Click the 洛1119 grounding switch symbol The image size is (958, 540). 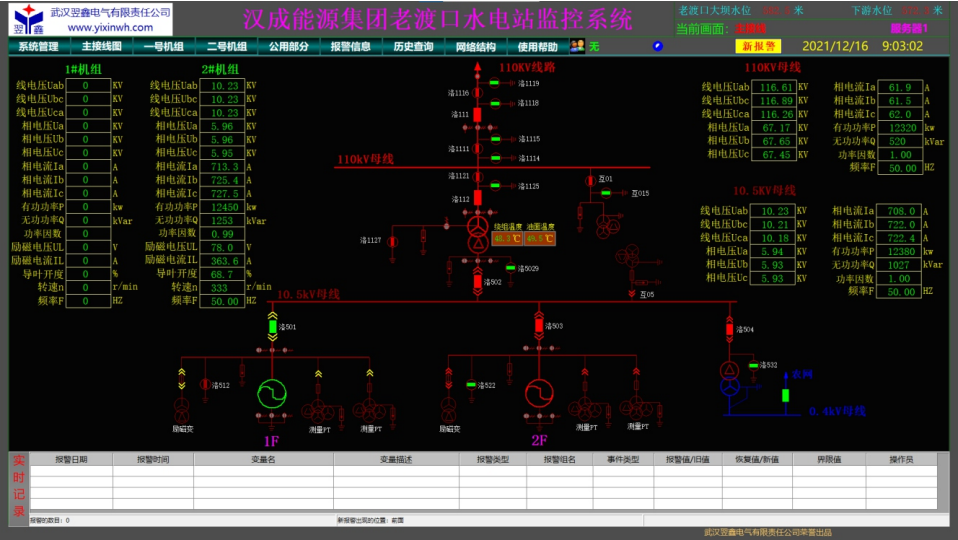tap(494, 82)
